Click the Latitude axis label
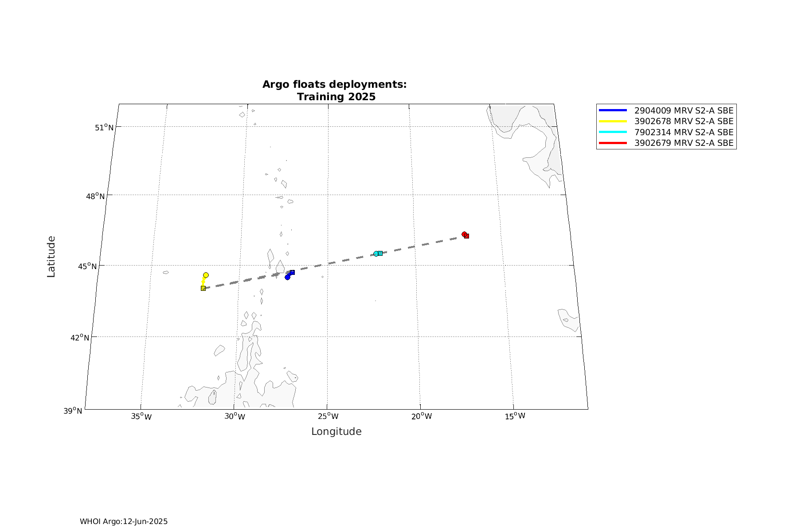 pyautogui.click(x=51, y=257)
